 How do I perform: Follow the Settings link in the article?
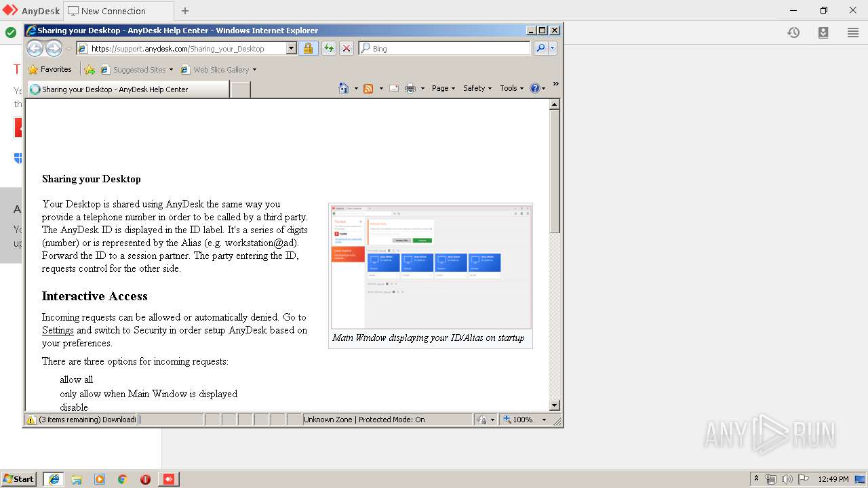[x=58, y=330]
